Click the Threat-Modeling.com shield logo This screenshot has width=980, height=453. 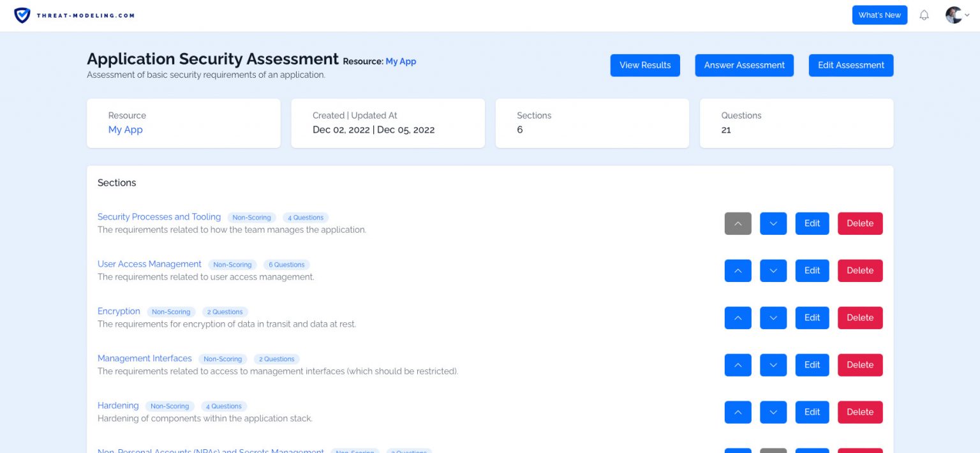[23, 15]
